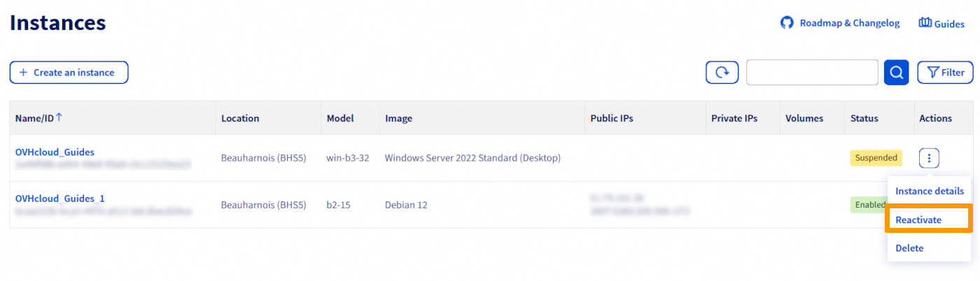
Task: Click inside the instance search field
Action: (x=811, y=72)
